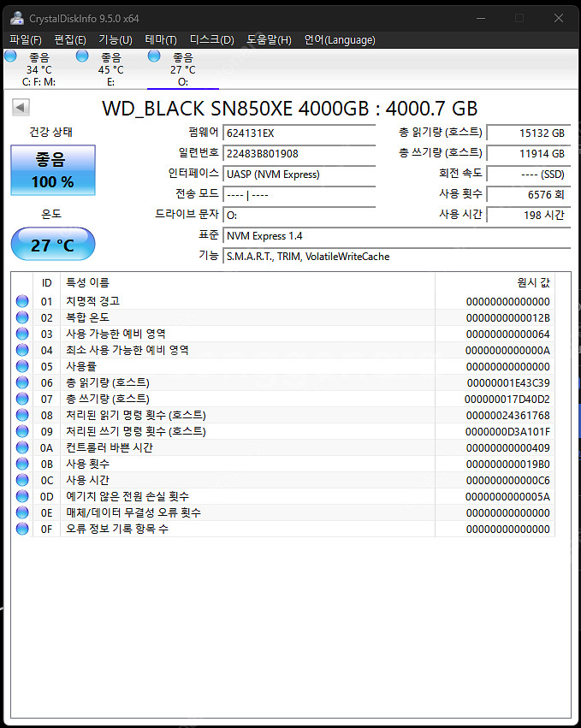Screen dimensions: 581x728
Task: Select the C: F: M: disk tab
Action: 39,69
